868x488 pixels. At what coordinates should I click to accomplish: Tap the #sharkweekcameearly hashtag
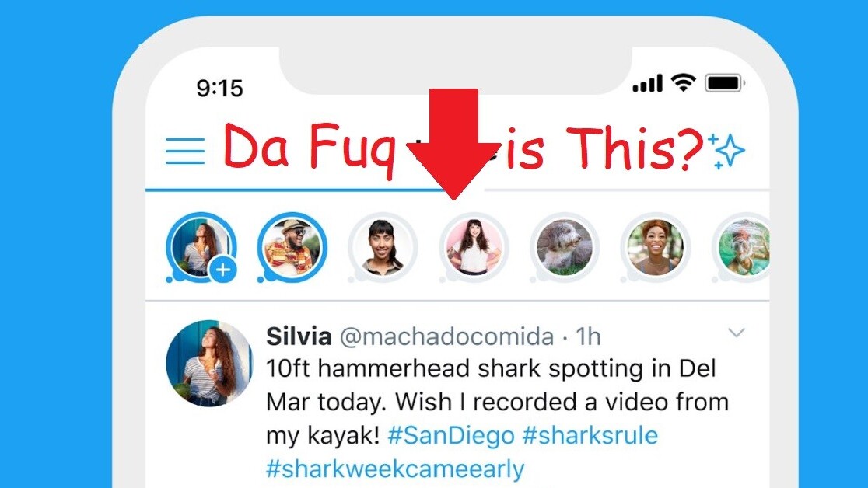[x=395, y=469]
